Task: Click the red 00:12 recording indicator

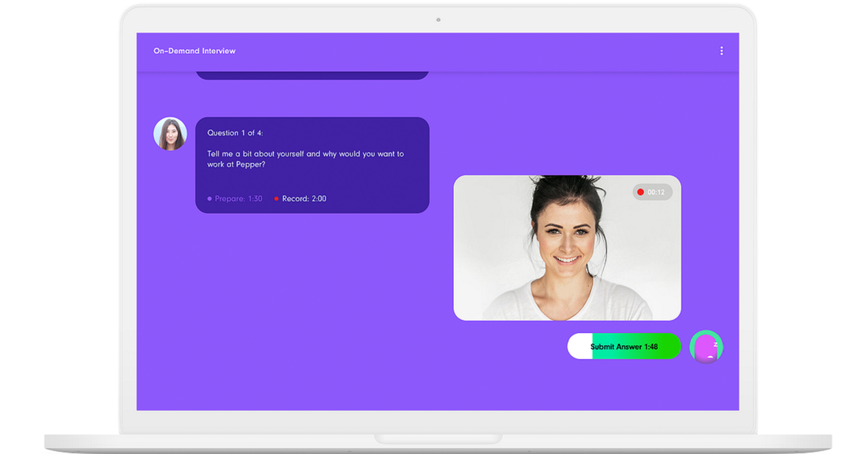Action: tap(652, 192)
